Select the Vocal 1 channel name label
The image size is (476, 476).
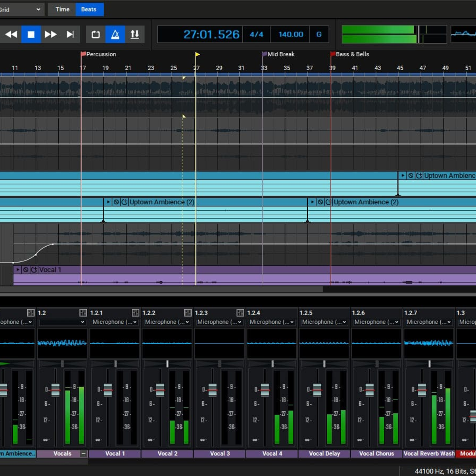tap(115, 453)
